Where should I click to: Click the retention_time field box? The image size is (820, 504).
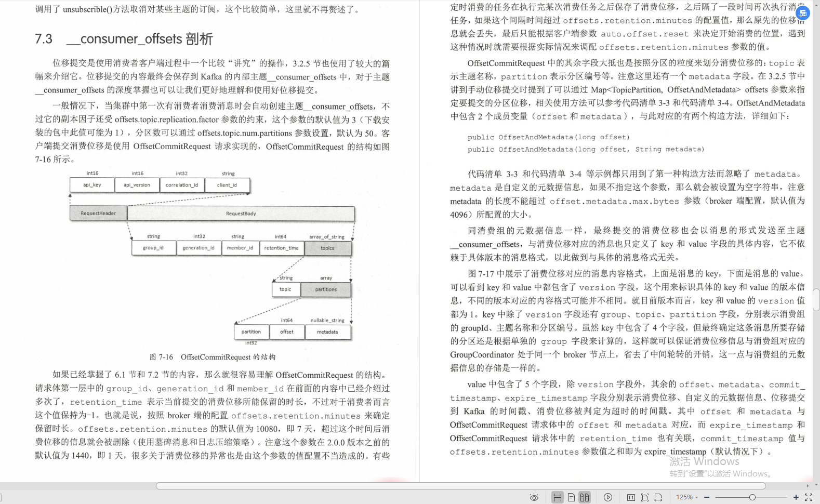click(x=281, y=248)
